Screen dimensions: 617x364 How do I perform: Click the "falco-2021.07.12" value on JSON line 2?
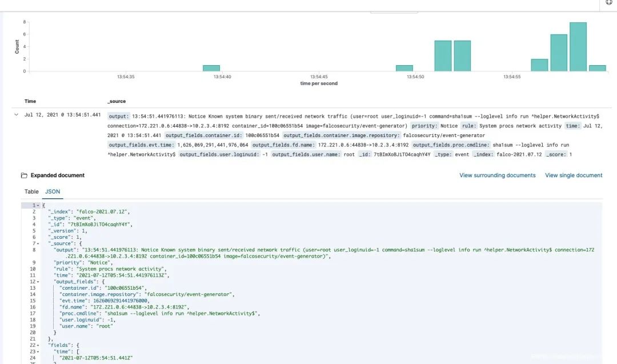[x=102, y=211]
